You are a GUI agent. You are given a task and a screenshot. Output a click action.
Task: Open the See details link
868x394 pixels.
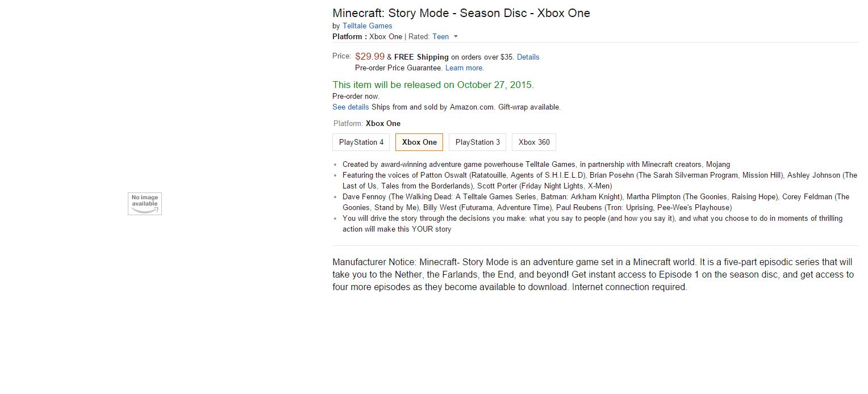pyautogui.click(x=350, y=107)
